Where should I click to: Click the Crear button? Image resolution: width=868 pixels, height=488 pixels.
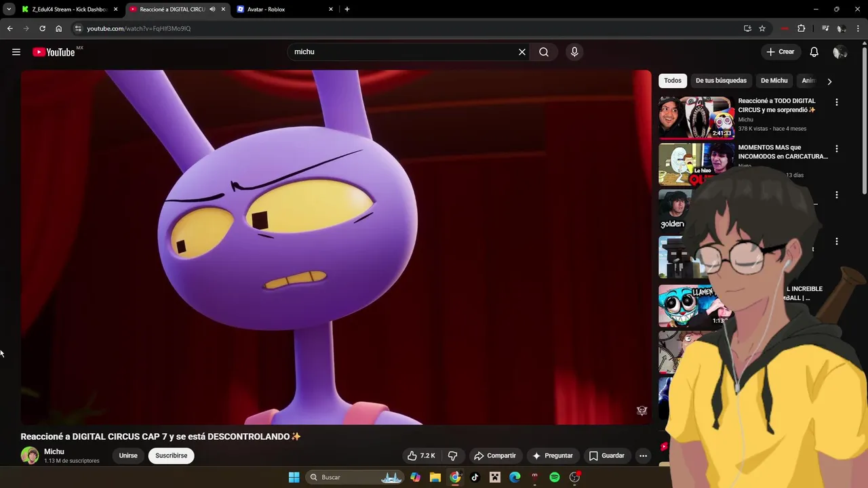pos(781,52)
